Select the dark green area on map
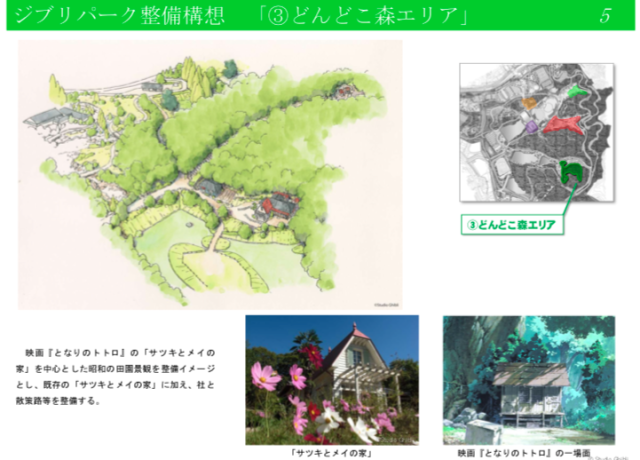Viewport: 640px width, 460px height. pos(571,171)
